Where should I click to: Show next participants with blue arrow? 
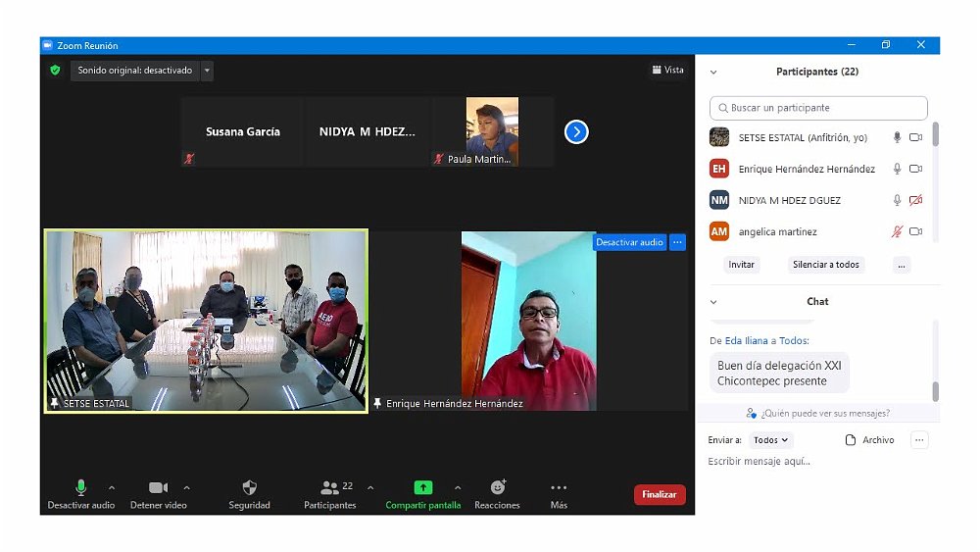[x=576, y=131]
